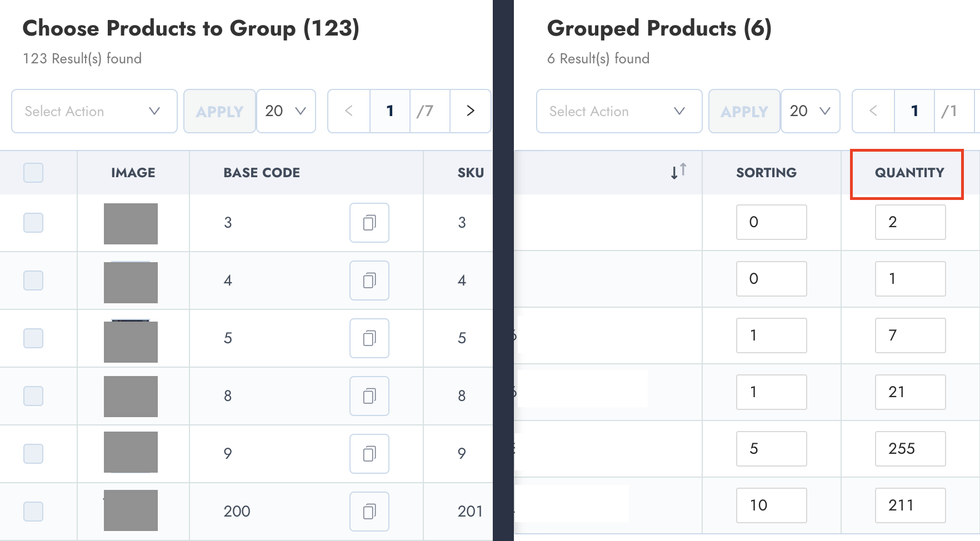This screenshot has width=980, height=541.
Task: Copy base code 4 using copy icon
Action: click(369, 280)
